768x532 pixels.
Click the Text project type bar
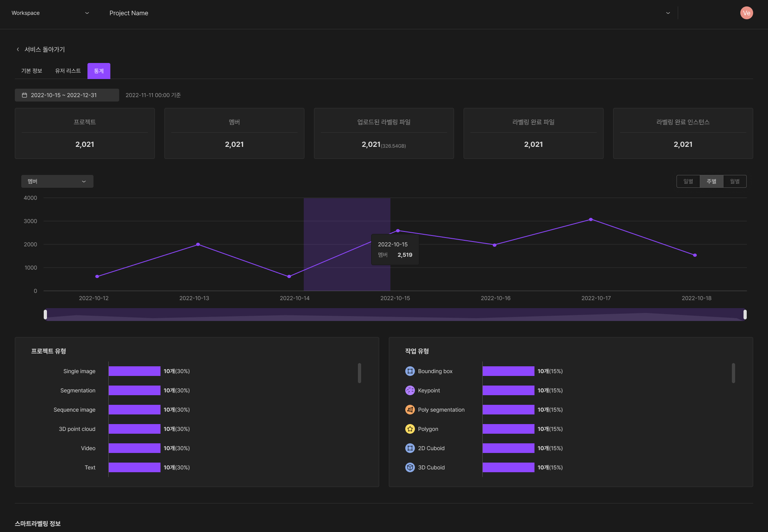[x=134, y=467]
